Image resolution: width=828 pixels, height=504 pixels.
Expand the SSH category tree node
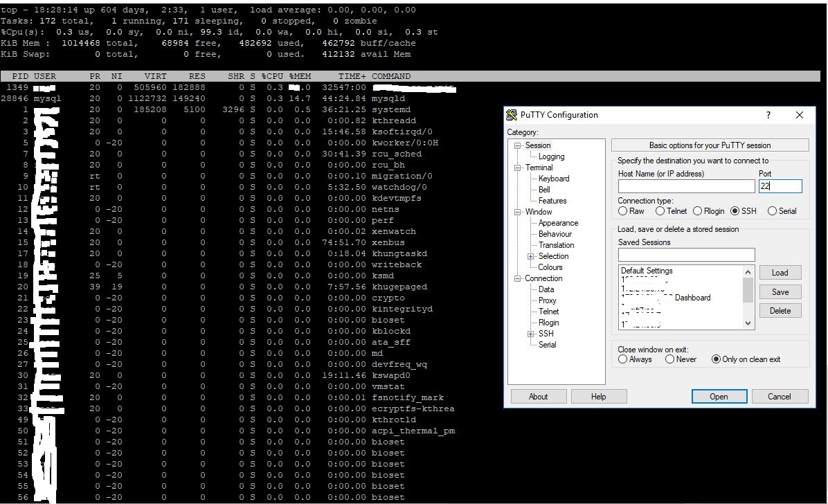(531, 334)
